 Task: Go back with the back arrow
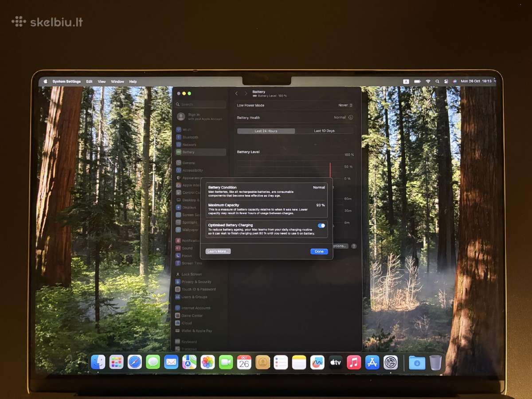pyautogui.click(x=236, y=94)
